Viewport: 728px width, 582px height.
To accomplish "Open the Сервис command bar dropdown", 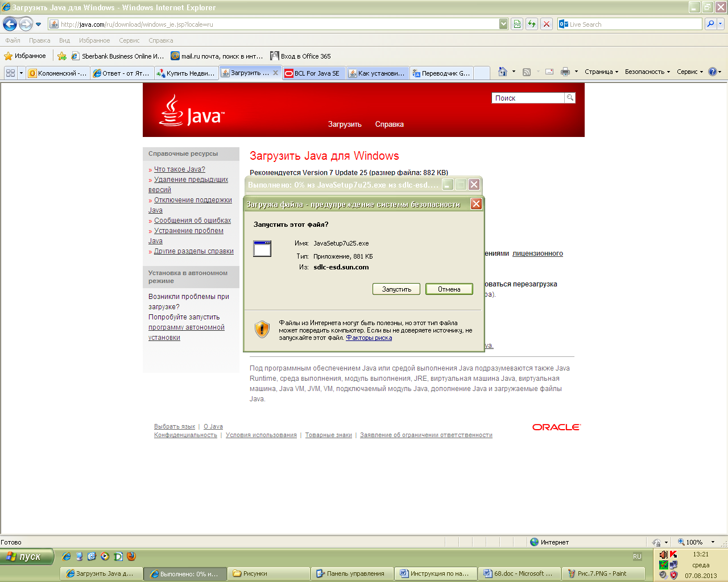I will click(x=690, y=72).
